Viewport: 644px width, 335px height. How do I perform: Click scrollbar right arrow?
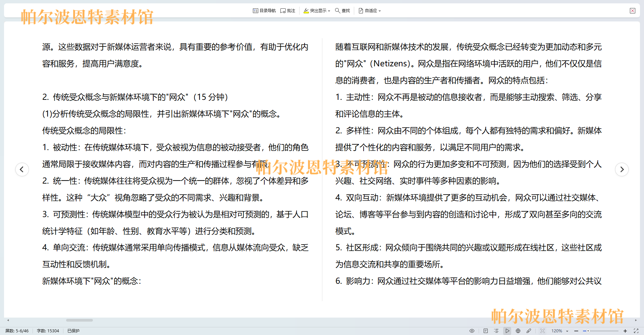coord(636,320)
